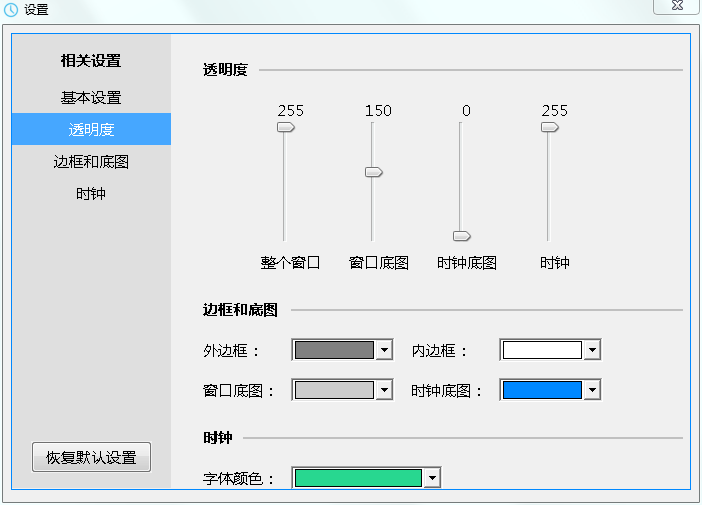This screenshot has width=702, height=505.
Task: Expand the 字体颜色 dropdown arrow
Action: (x=431, y=479)
